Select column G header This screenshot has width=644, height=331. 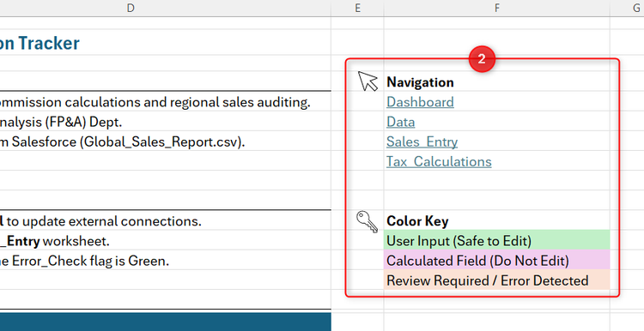[x=627, y=8]
